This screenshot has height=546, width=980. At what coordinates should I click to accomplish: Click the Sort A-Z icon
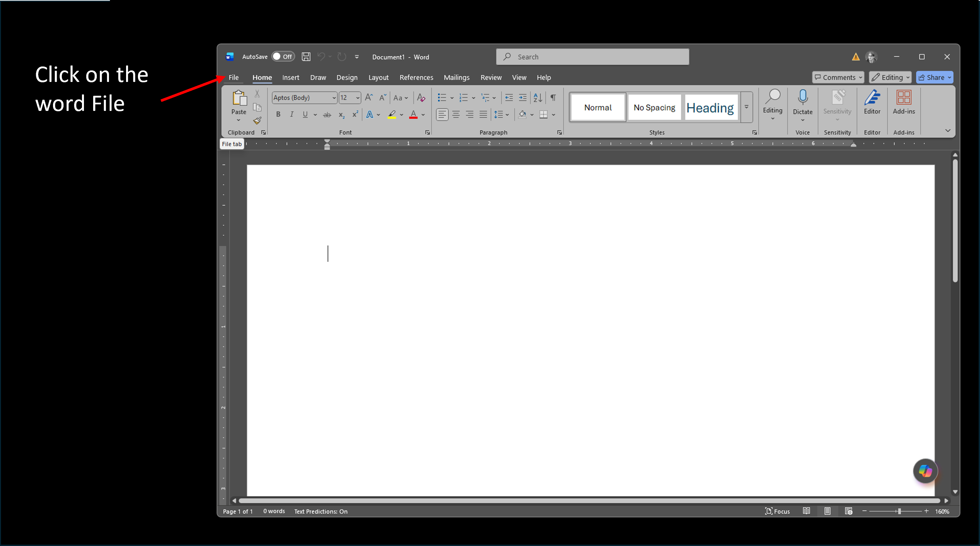tap(537, 98)
